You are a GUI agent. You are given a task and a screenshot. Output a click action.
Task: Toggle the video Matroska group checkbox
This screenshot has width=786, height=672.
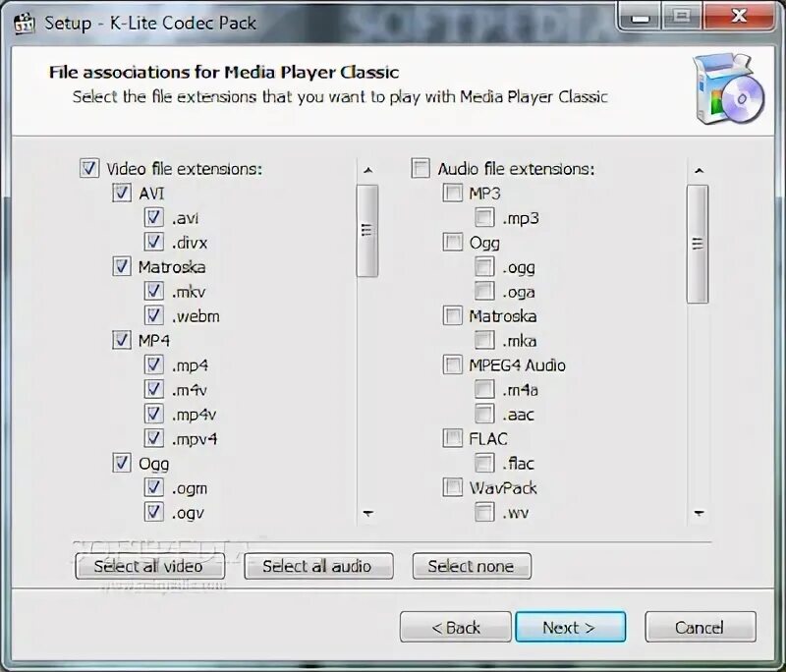coord(121,266)
